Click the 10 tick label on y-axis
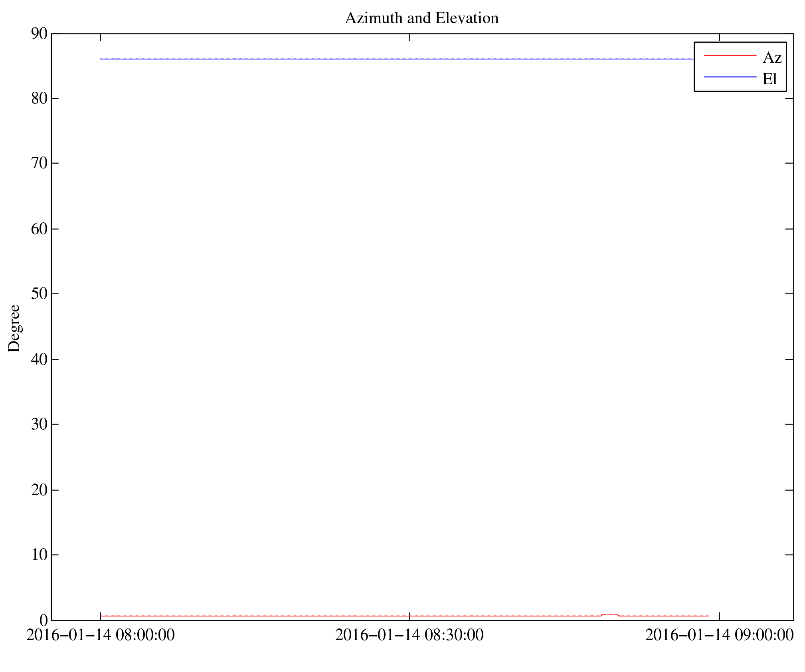This screenshot has width=805, height=672. coord(39,555)
